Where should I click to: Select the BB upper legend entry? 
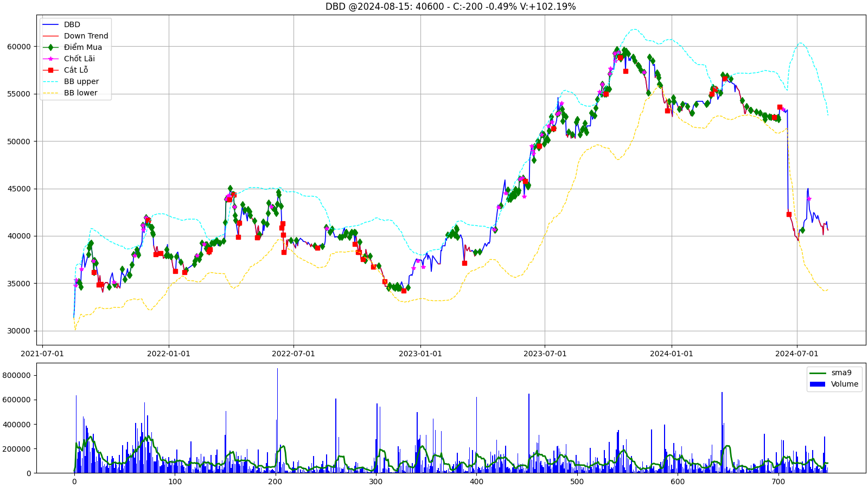click(71, 81)
